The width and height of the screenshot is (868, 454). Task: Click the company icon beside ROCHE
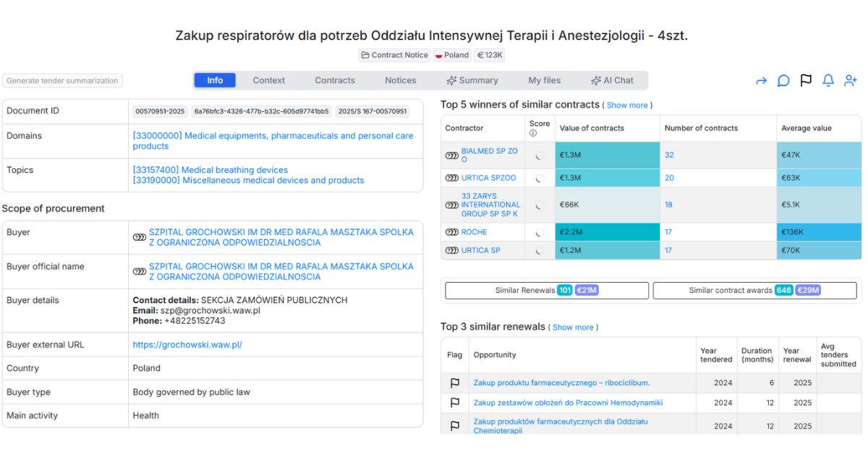coord(452,232)
